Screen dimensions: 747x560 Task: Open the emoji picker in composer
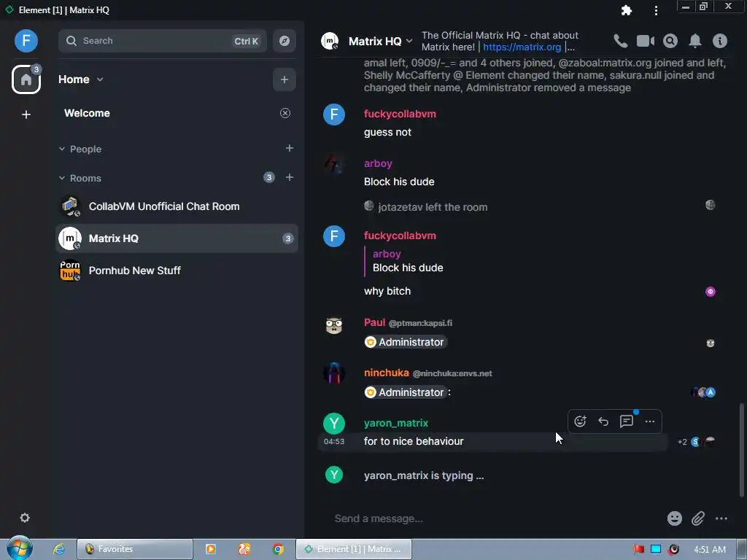click(x=675, y=518)
